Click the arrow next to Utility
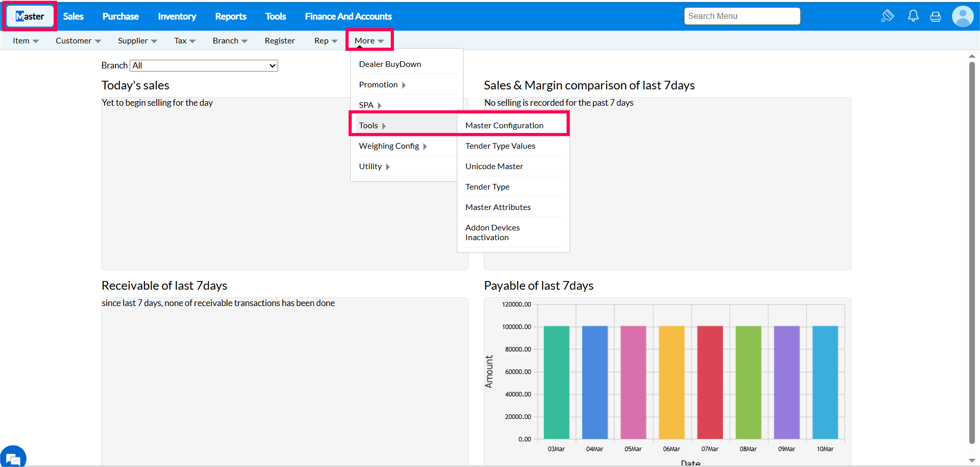 tap(388, 167)
